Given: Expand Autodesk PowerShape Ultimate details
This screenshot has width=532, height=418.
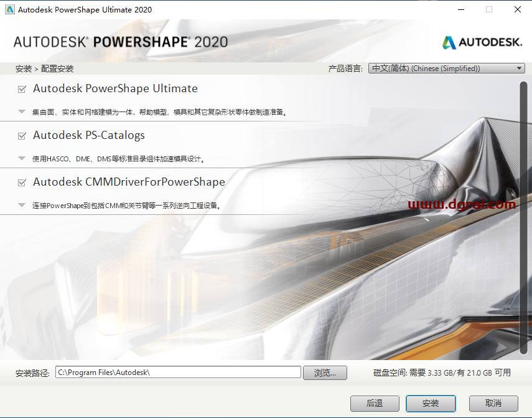Looking at the screenshot, I should 21,112.
